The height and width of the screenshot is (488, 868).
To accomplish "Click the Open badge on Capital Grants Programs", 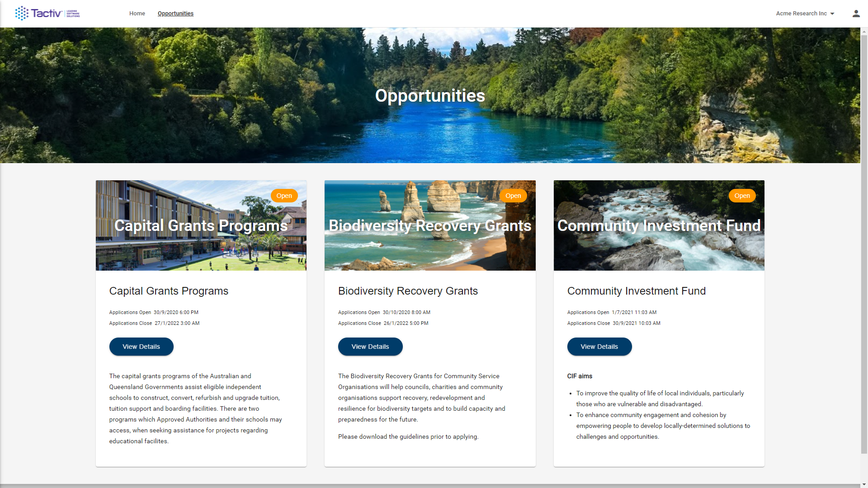I will [x=284, y=196].
